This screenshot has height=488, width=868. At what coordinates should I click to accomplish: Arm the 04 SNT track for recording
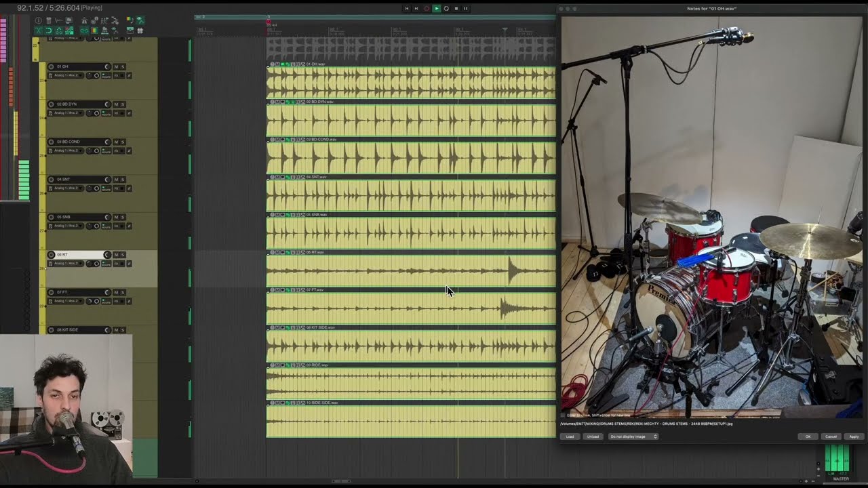(51, 180)
